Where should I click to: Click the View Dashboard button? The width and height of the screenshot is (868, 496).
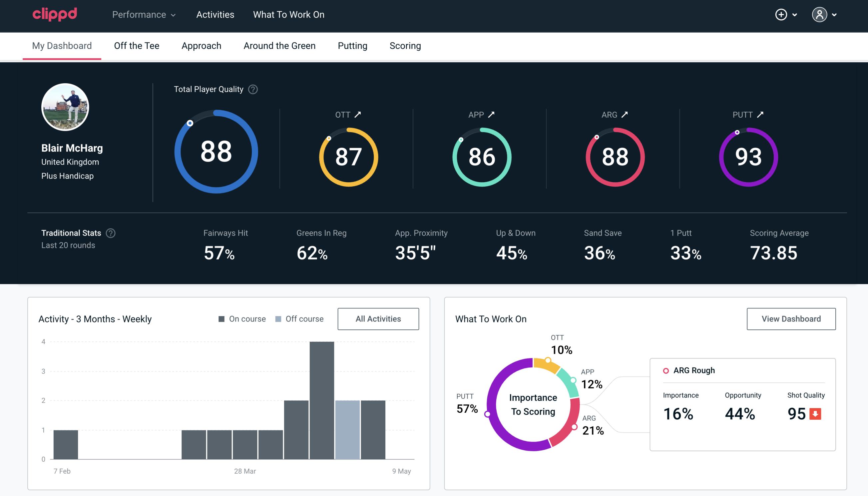click(x=792, y=318)
